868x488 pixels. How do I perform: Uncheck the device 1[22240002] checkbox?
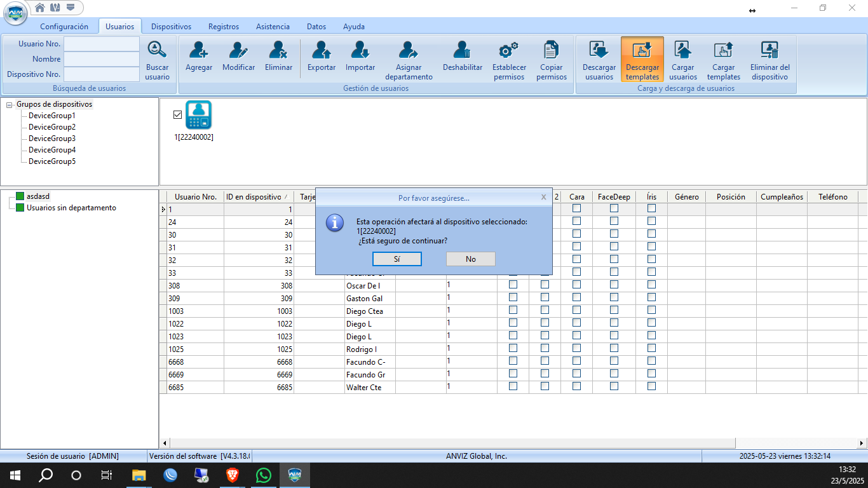tap(177, 114)
